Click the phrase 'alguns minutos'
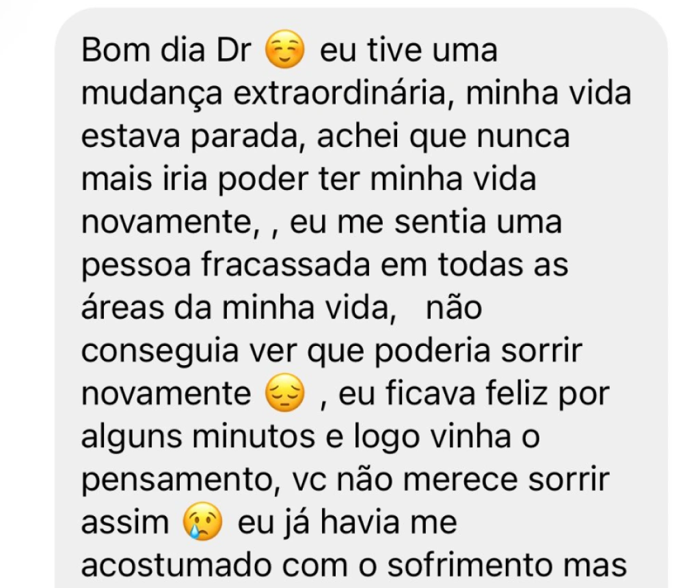Viewport: 700px width, 588px height. click(199, 438)
